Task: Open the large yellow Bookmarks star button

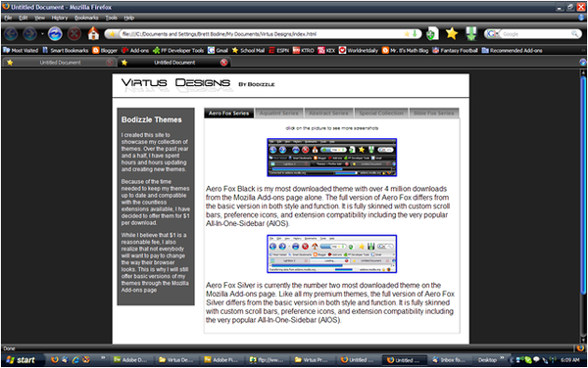Action: [x=452, y=33]
